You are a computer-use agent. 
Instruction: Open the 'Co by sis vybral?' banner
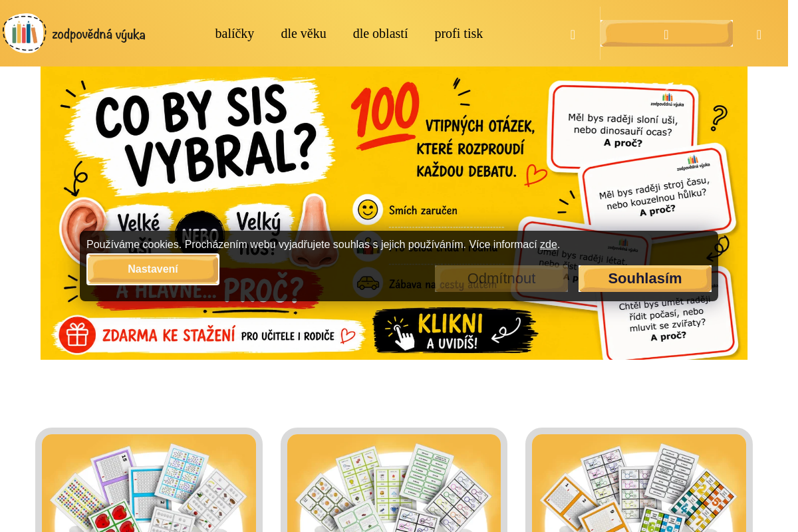click(x=394, y=213)
